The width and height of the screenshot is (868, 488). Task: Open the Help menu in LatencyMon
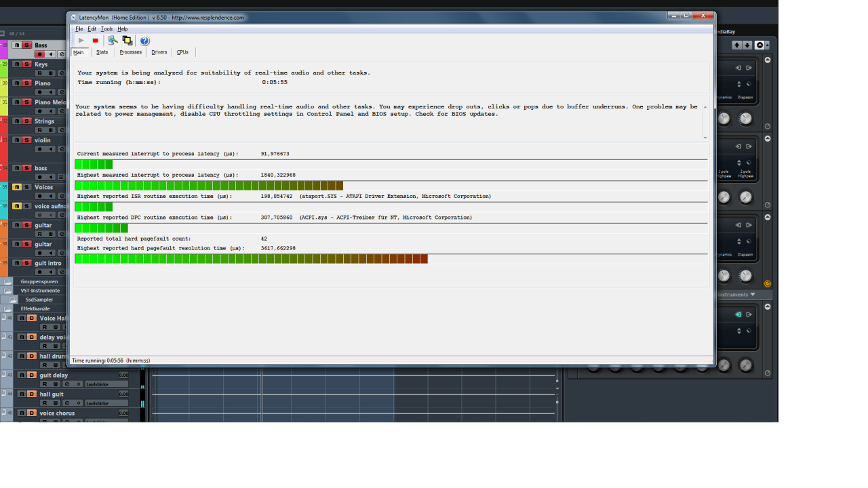tap(122, 29)
